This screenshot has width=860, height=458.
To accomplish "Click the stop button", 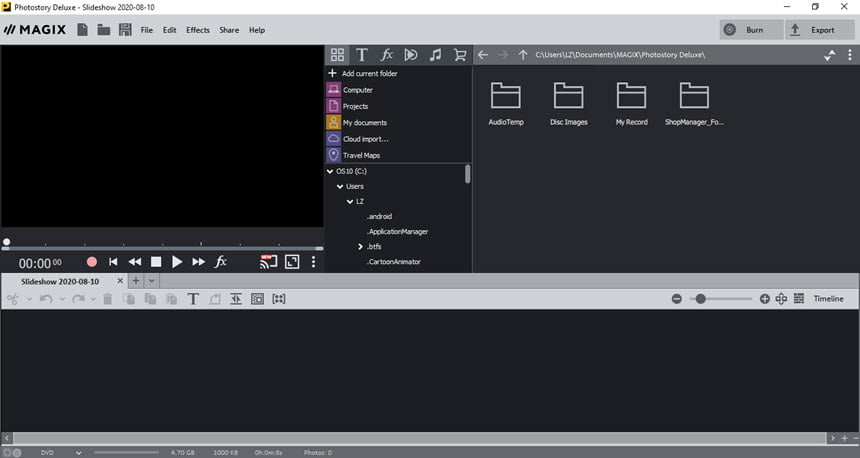I will [156, 262].
